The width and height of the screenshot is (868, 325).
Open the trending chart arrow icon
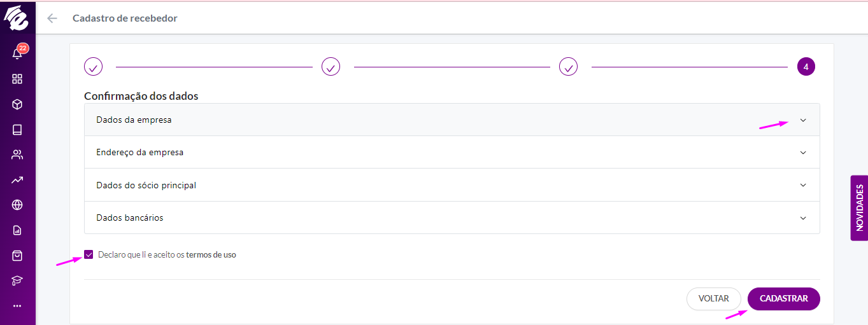17,180
